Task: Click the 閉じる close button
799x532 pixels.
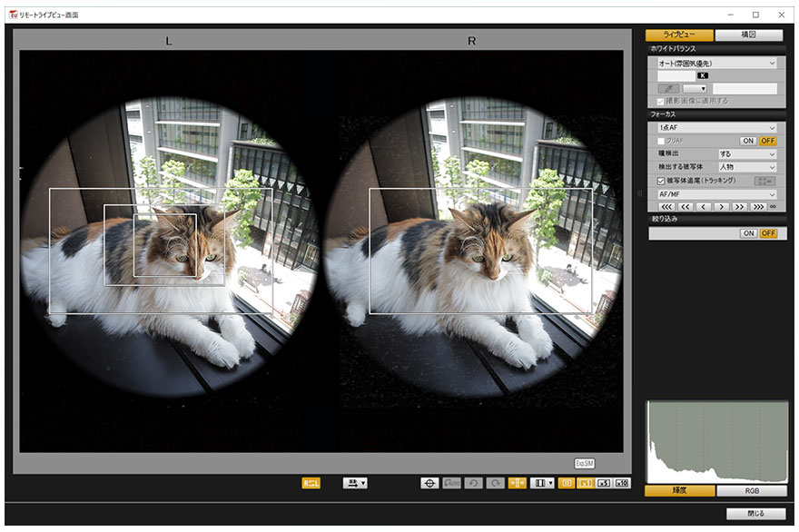Action: (756, 514)
